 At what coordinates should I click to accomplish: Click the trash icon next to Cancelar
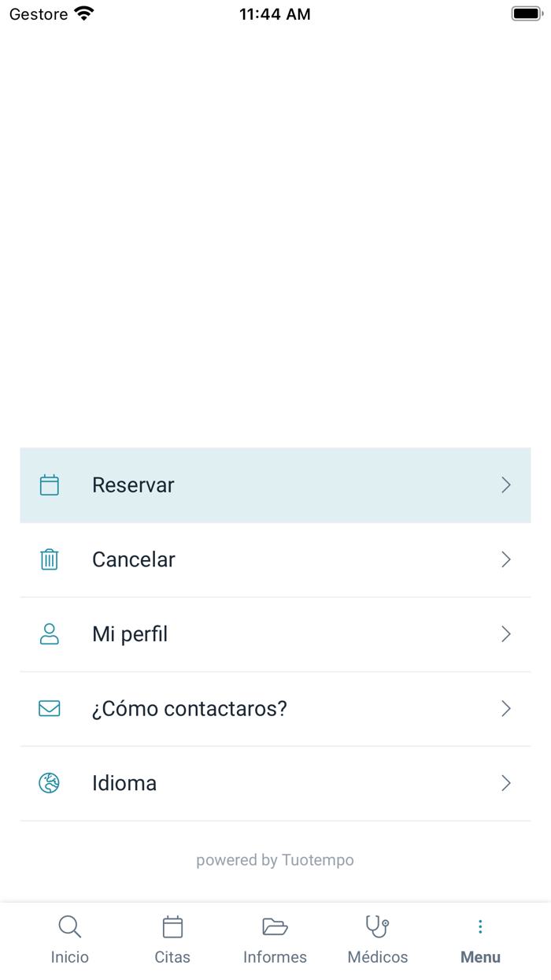pyautogui.click(x=50, y=559)
